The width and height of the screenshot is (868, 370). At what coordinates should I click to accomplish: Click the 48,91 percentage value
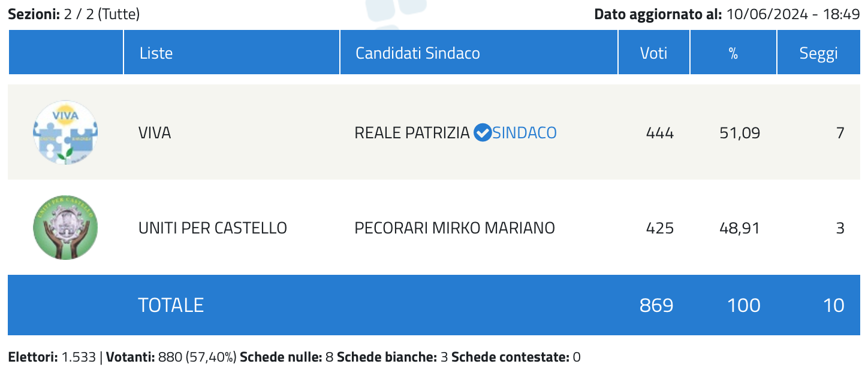pyautogui.click(x=740, y=228)
